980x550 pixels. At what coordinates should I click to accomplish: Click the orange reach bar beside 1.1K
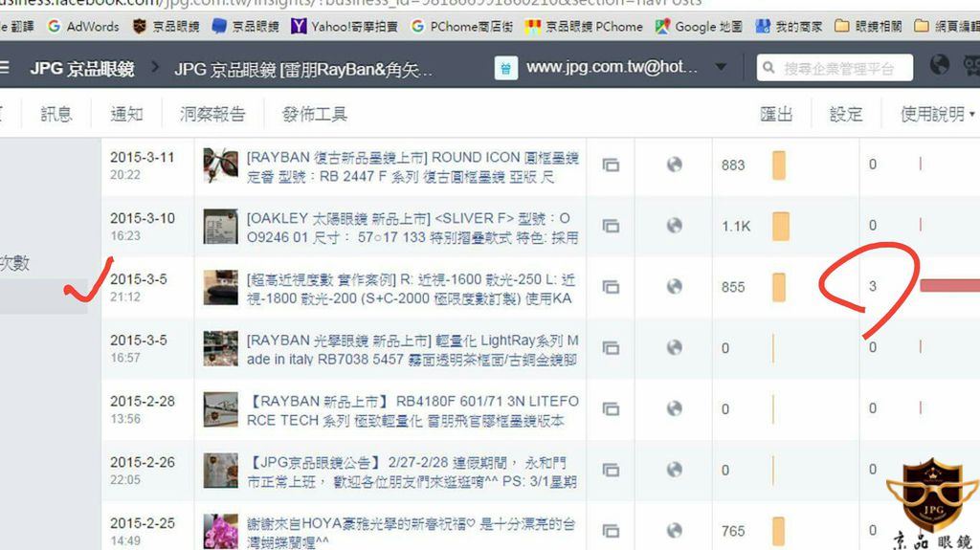[781, 227]
